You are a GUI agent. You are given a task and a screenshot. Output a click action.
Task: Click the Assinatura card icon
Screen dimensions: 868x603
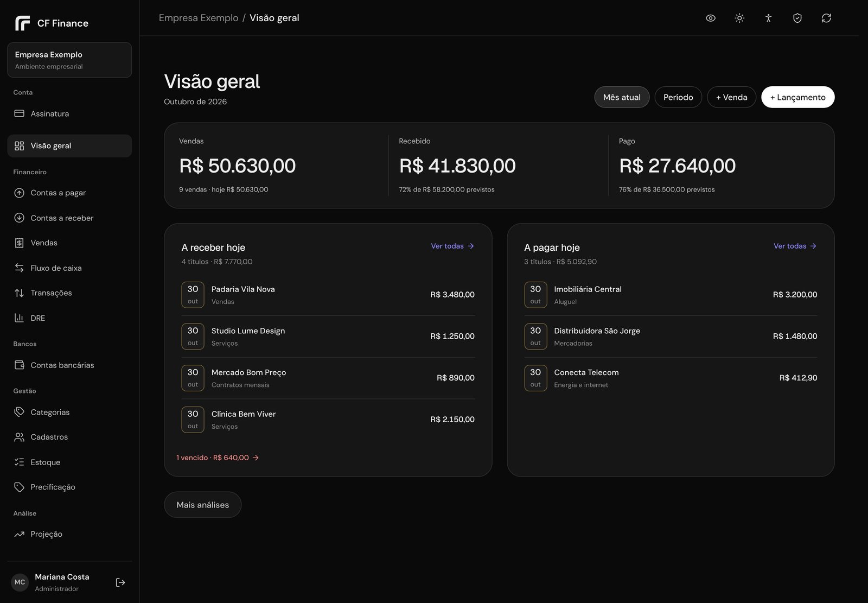pyautogui.click(x=20, y=113)
